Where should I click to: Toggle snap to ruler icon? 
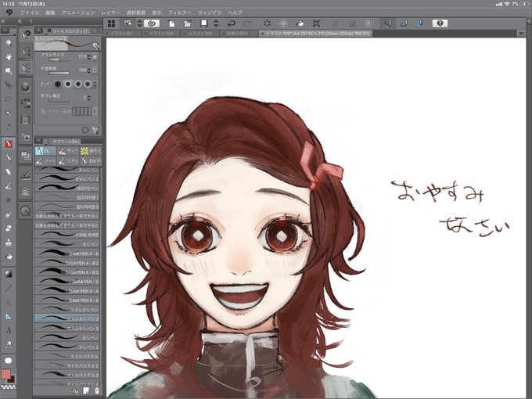[x=387, y=23]
